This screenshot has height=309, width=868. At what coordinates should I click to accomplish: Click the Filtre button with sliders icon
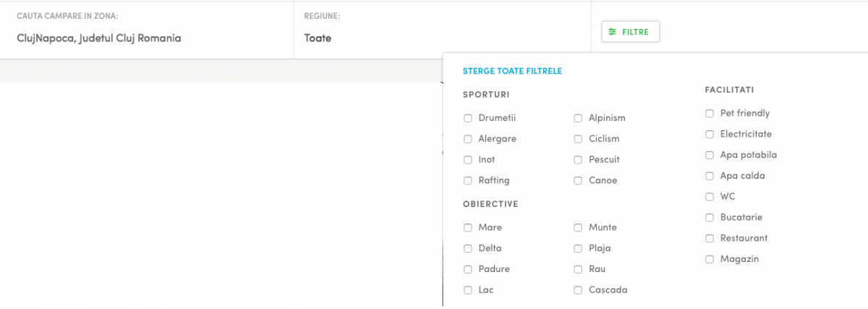630,32
